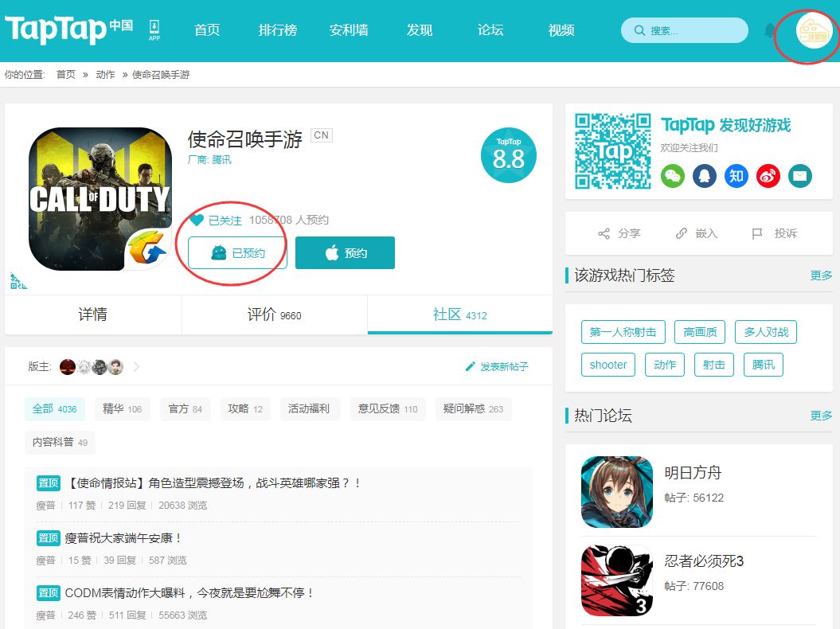Open the Call of Duty game cover

click(x=100, y=199)
